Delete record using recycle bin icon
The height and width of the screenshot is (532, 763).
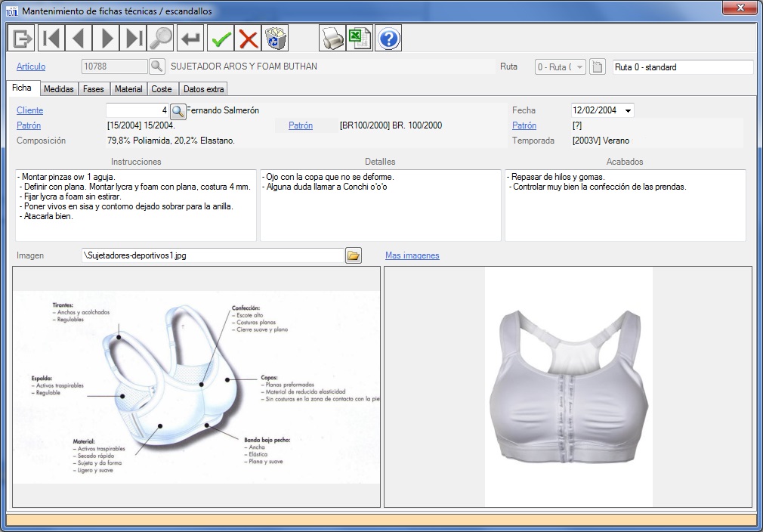tap(276, 38)
